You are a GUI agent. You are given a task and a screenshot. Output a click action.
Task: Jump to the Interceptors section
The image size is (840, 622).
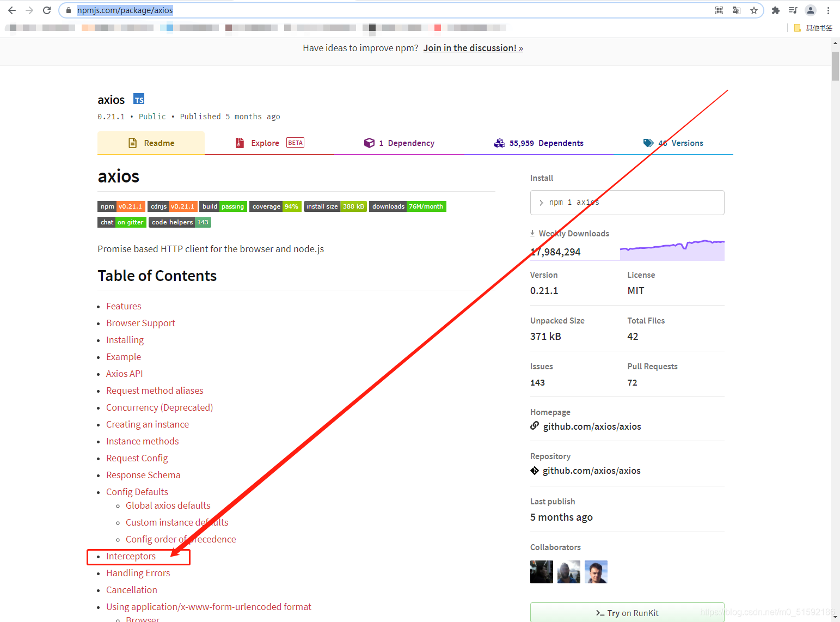coord(131,556)
